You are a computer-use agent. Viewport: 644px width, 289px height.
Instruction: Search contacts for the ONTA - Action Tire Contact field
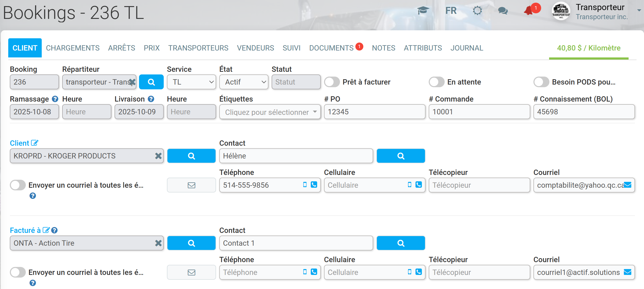(401, 243)
